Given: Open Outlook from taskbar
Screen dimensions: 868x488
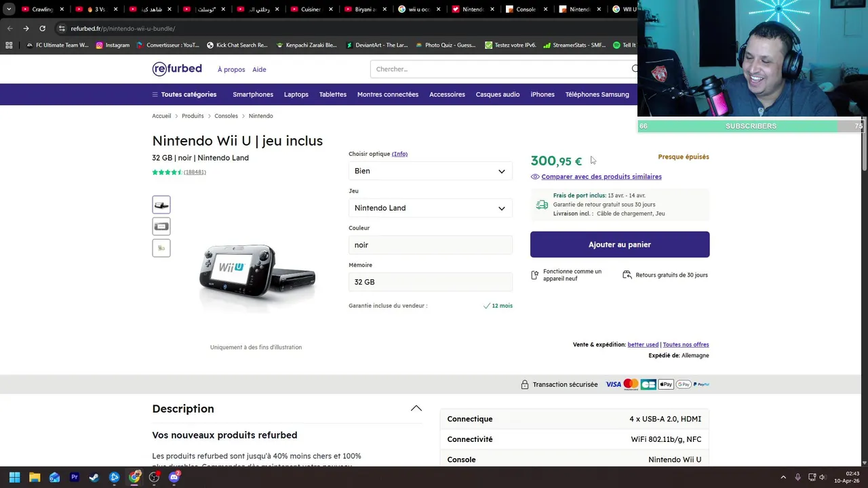Looking at the screenshot, I should pos(54,477).
